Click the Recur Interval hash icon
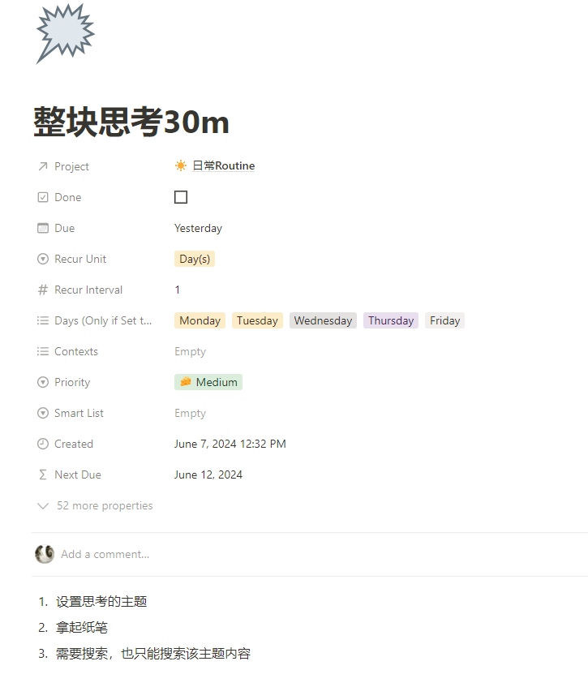Viewport: 588px width, 700px height. [x=43, y=290]
